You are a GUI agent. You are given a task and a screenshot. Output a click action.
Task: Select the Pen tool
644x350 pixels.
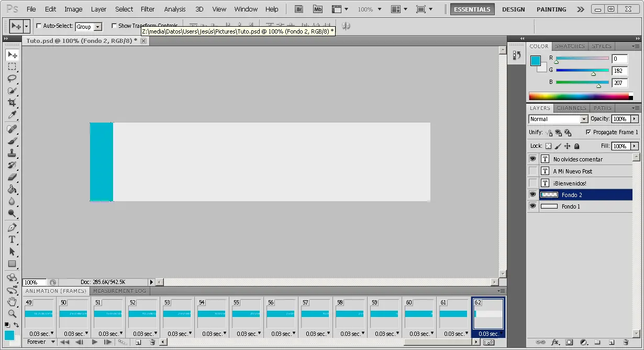point(12,227)
